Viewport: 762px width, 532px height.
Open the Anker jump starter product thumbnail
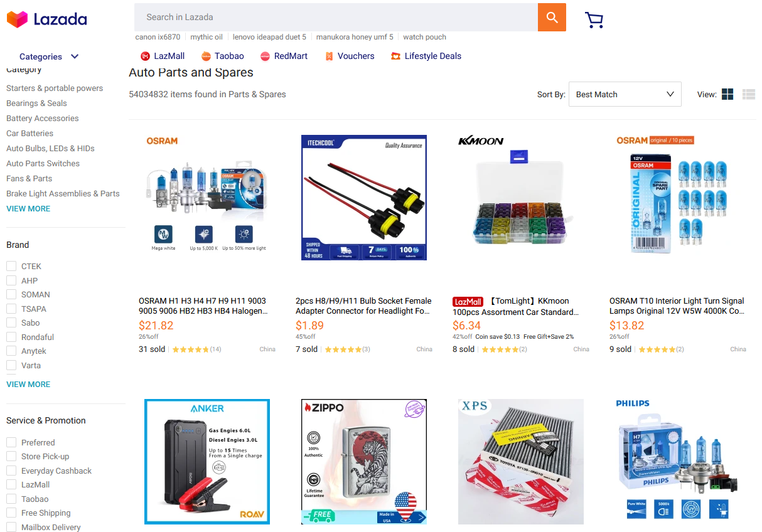pyautogui.click(x=207, y=461)
